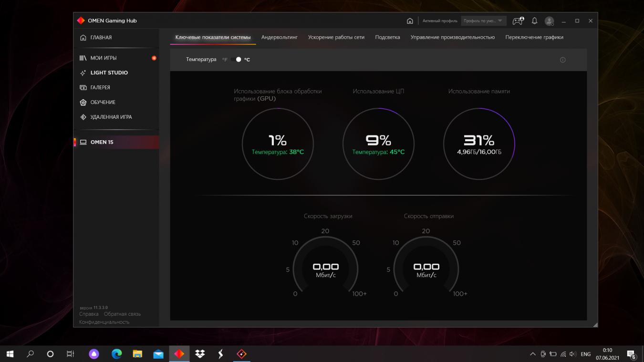Click the '4,96ГБ/16,00ГБ' memory value

[x=479, y=152]
